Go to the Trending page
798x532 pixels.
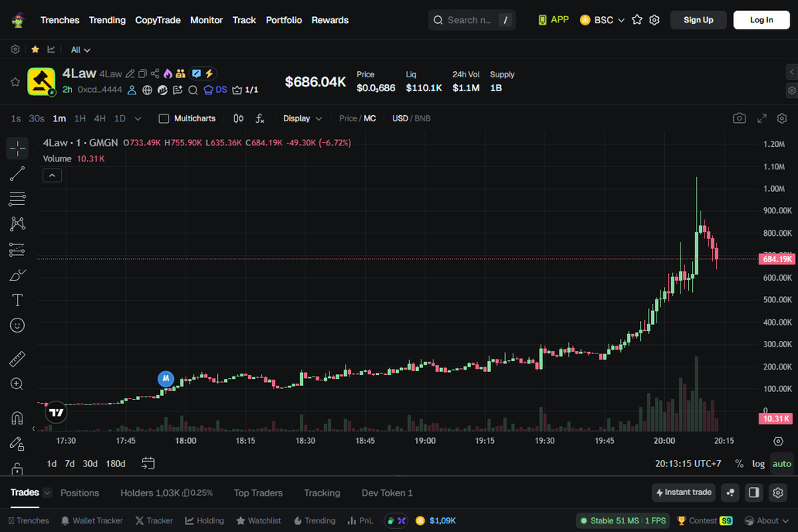[107, 20]
